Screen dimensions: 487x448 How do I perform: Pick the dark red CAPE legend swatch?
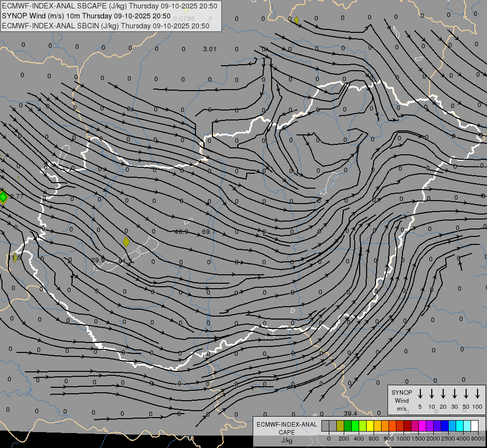[x=407, y=426]
